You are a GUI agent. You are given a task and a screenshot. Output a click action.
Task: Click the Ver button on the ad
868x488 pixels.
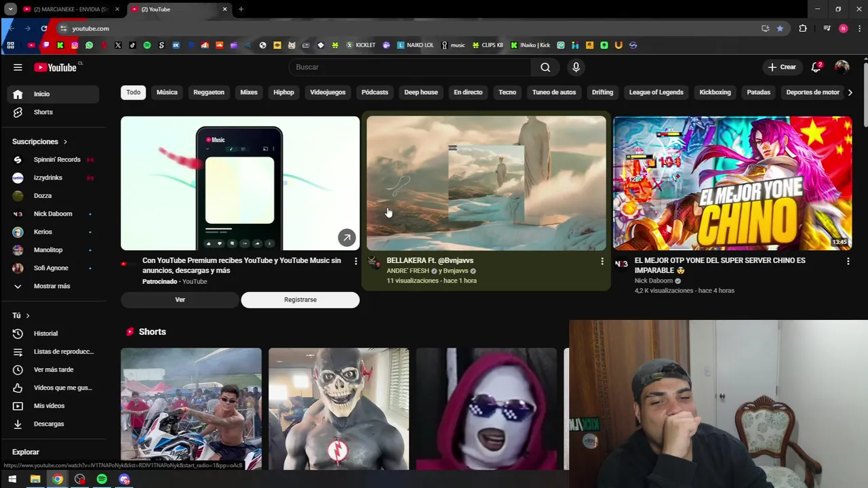[180, 300]
